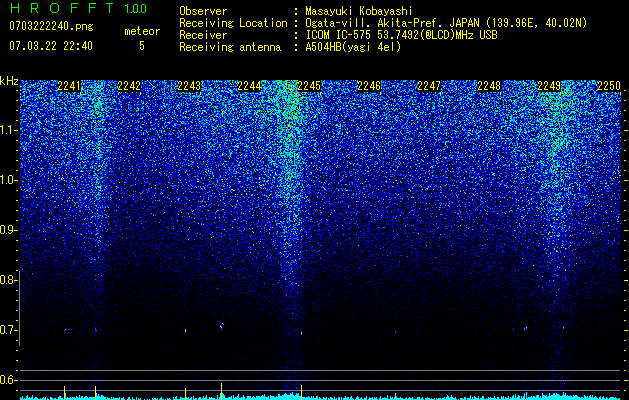Click the Receiving antenna field label
Viewport: 629px width, 400px height.
(x=230, y=47)
